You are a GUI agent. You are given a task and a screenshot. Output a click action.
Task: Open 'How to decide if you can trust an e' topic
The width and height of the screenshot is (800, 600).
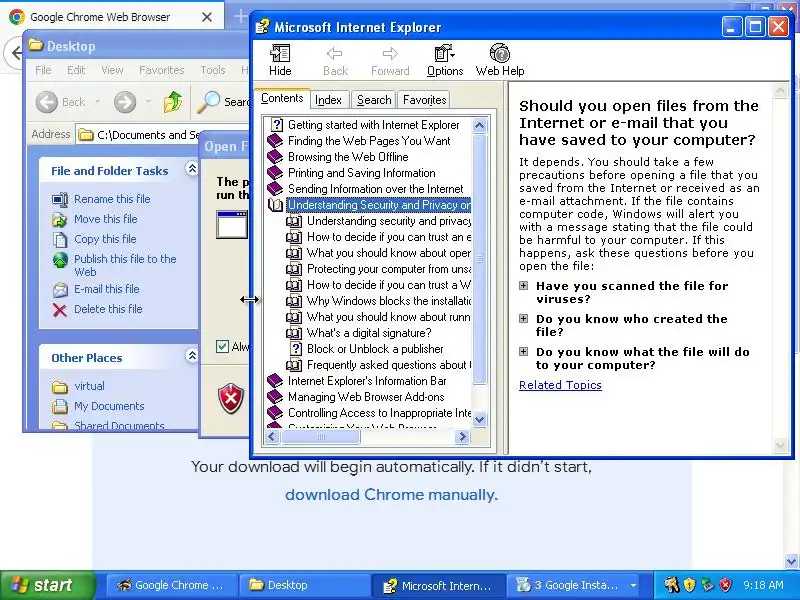pos(388,237)
